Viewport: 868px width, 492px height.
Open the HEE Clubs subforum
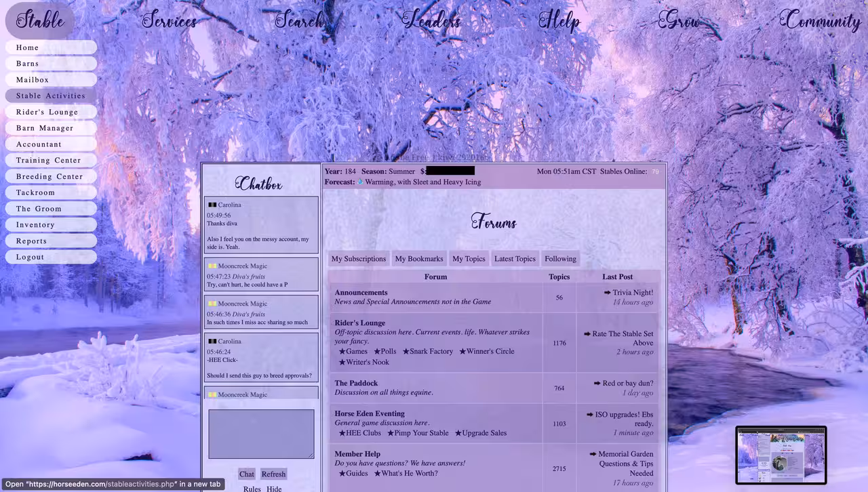coord(360,433)
